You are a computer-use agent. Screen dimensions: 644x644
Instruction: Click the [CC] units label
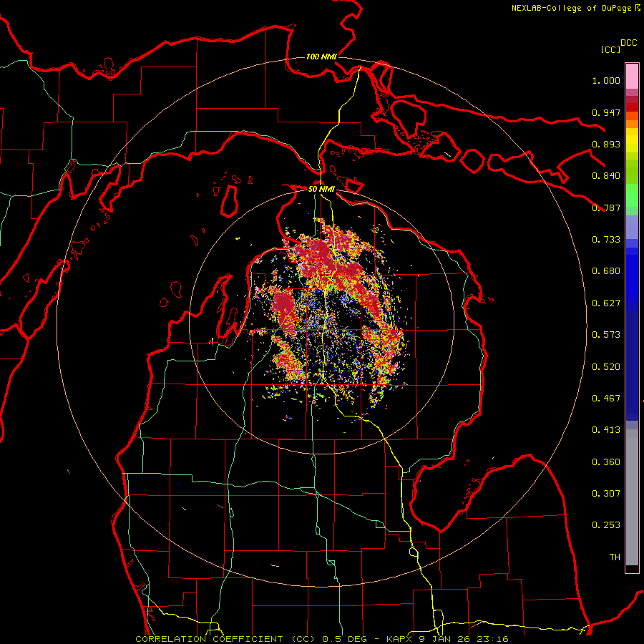tap(611, 49)
